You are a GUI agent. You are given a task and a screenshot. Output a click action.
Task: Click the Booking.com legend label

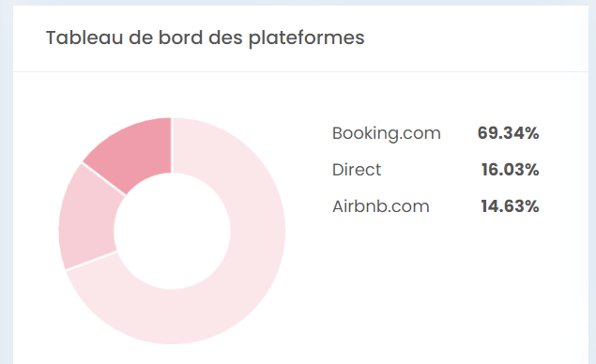[386, 133]
